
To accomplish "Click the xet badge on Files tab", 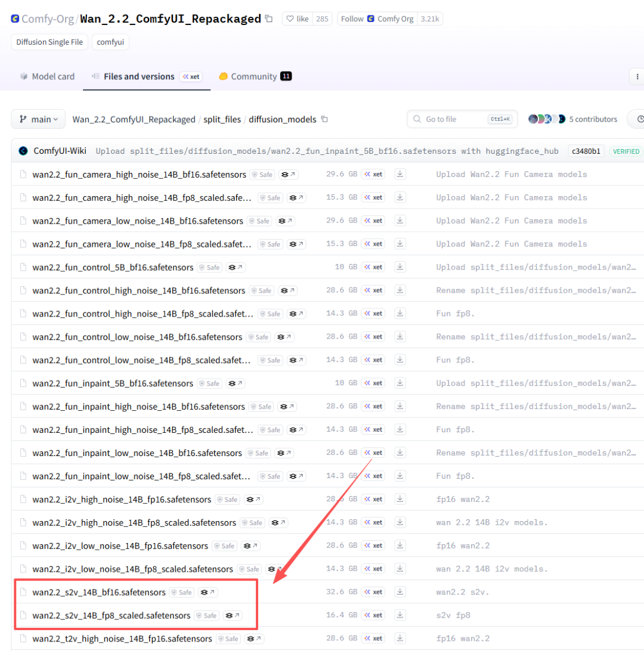I will 191,76.
